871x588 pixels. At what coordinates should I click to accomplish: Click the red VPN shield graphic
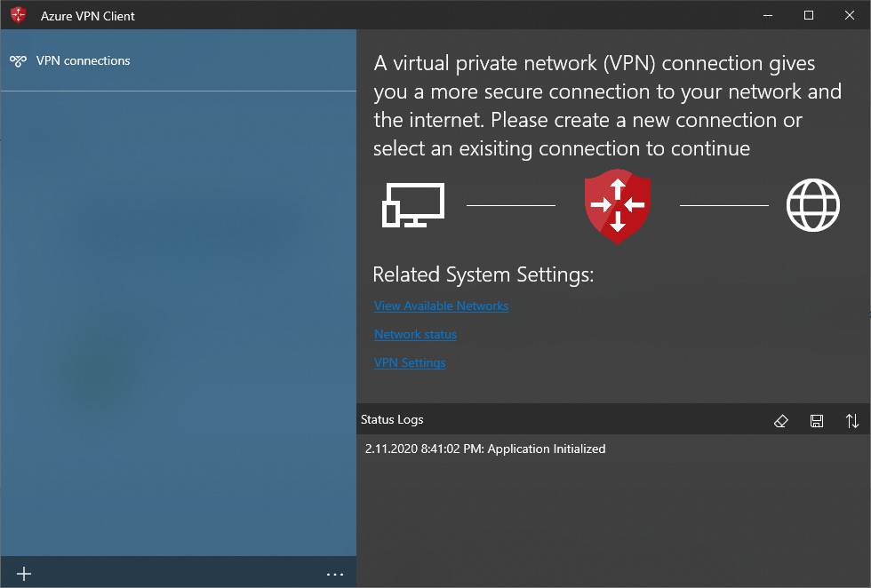[x=618, y=206]
